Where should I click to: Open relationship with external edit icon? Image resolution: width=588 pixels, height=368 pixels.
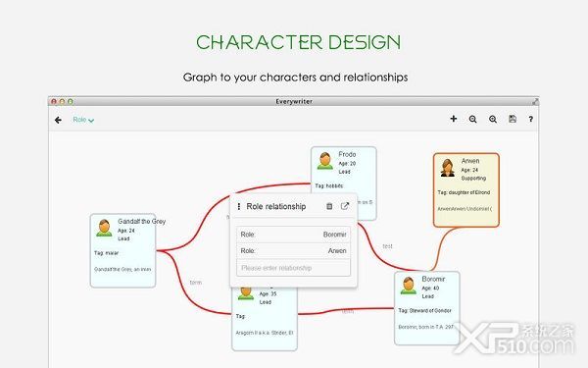345,206
